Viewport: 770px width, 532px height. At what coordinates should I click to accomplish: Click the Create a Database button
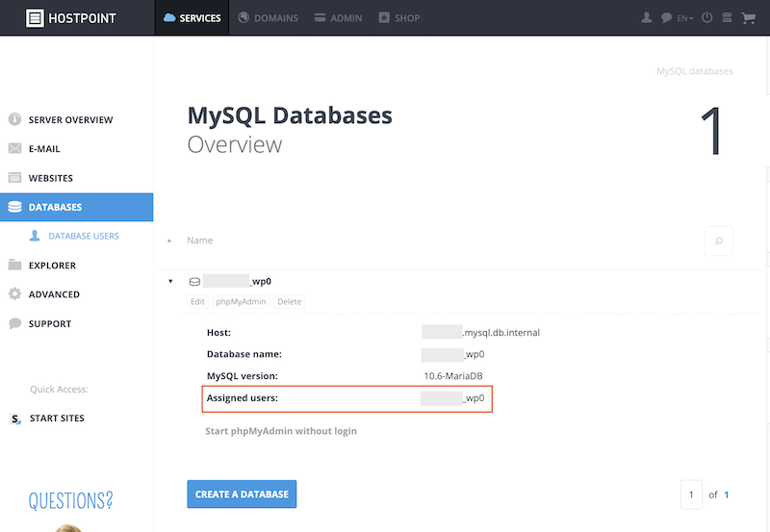[242, 494]
